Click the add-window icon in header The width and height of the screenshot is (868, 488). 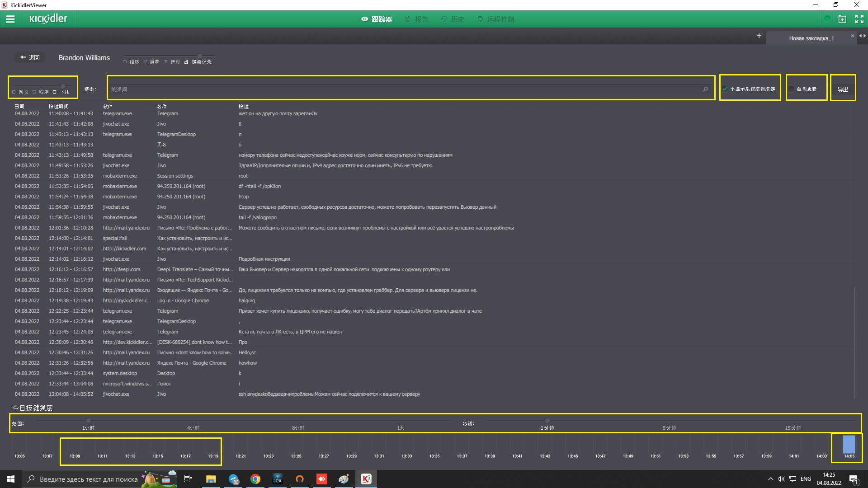842,19
